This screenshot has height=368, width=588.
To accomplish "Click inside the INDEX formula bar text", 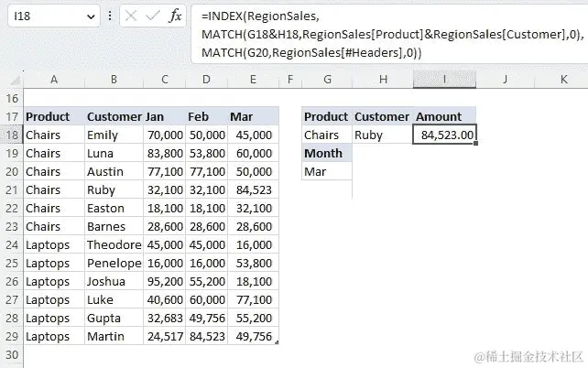I will coord(366,34).
